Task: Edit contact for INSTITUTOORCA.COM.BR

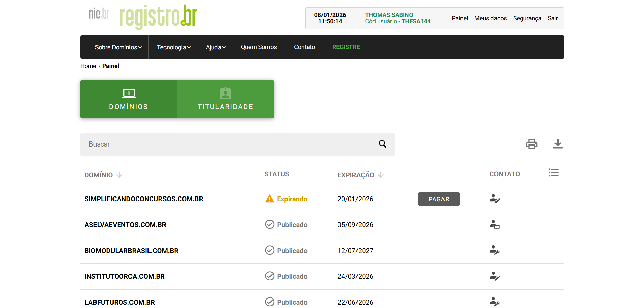Action: click(494, 276)
